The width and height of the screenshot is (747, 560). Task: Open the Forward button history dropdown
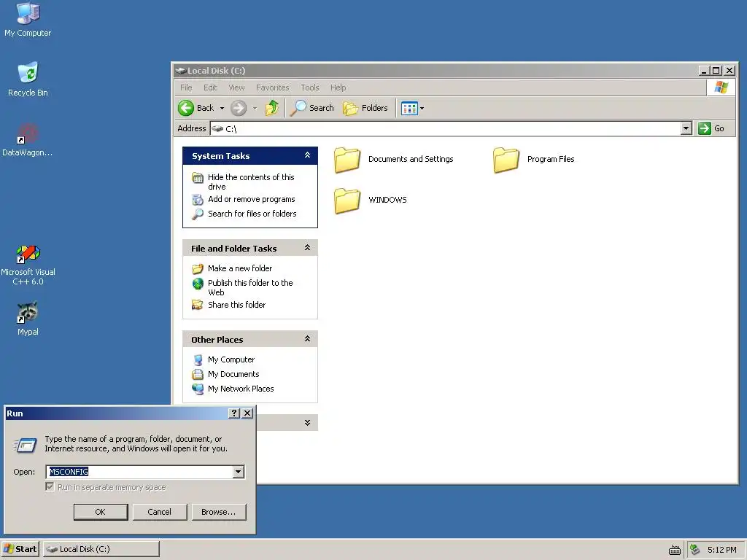tap(255, 109)
